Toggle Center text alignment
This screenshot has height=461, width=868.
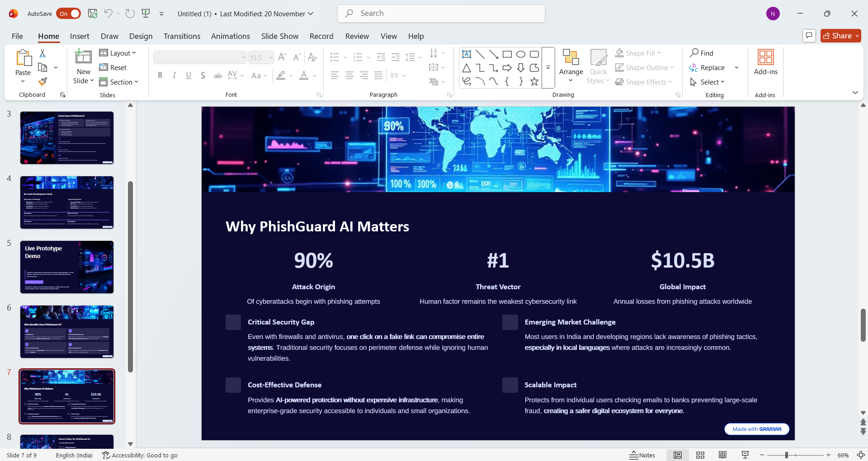(349, 75)
